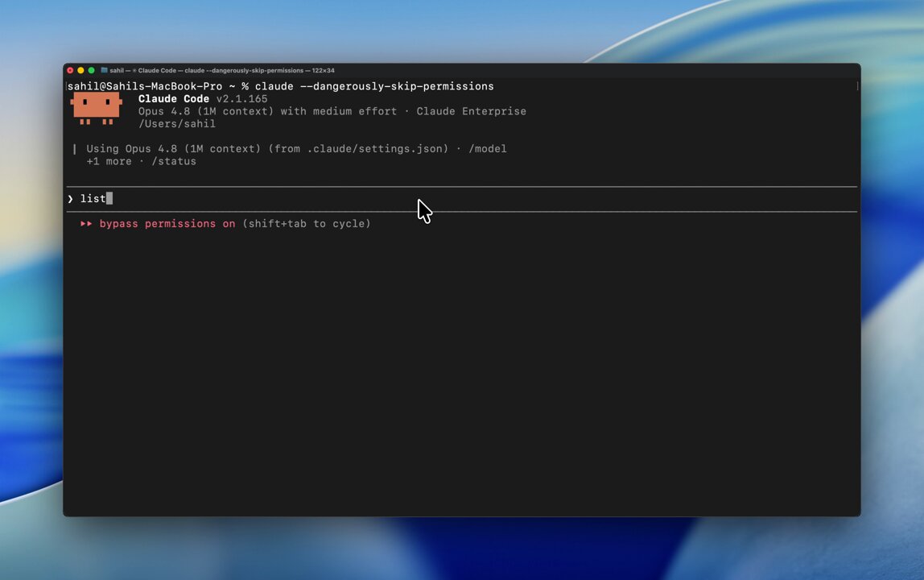Click the shell prompt 'sahil@Sahils-MacBook-Pro'
924x580 pixels.
click(145, 86)
